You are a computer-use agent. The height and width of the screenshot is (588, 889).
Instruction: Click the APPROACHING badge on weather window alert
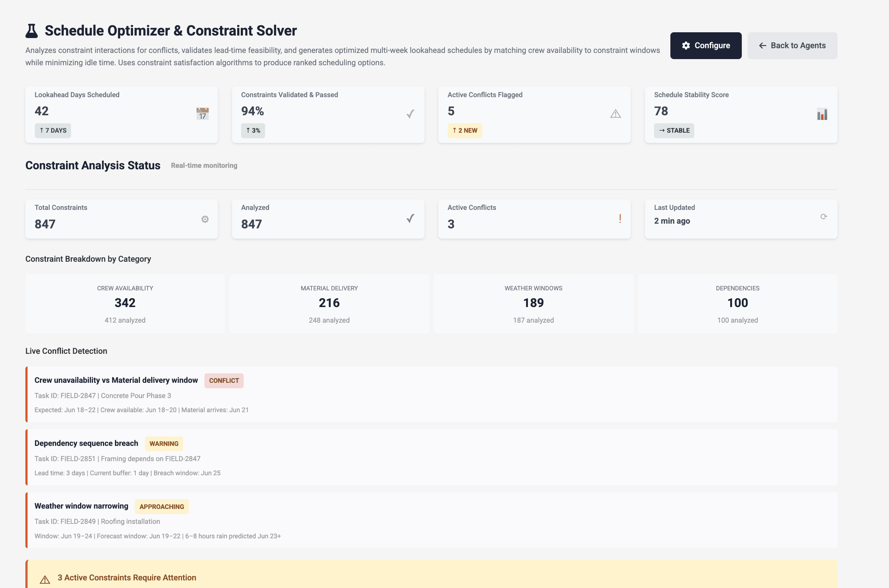[162, 506]
